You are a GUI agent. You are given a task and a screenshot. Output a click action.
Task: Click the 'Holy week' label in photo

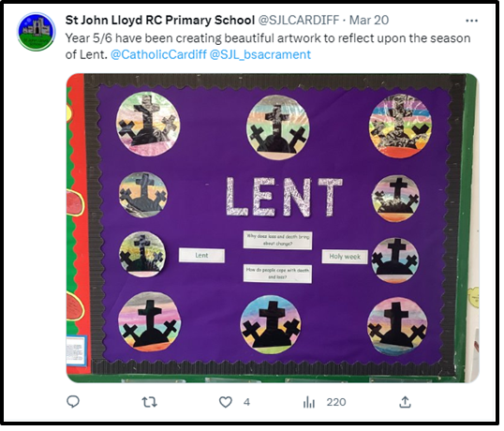pos(345,257)
